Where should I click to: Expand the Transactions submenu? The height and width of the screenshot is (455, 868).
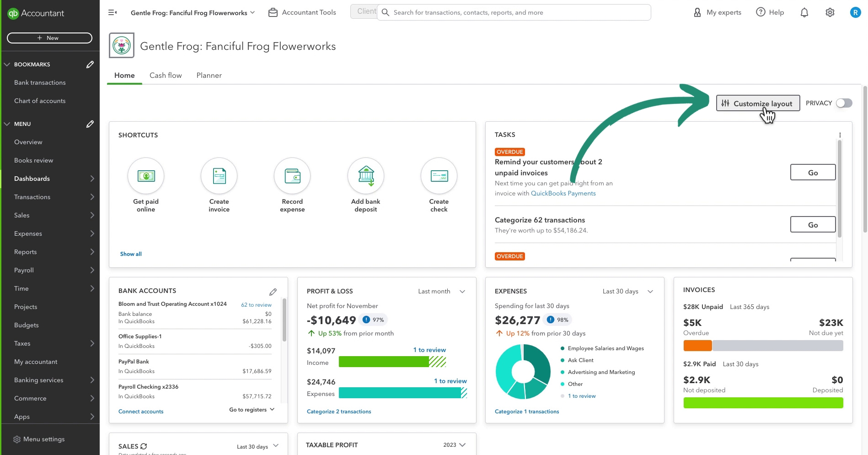tap(92, 197)
